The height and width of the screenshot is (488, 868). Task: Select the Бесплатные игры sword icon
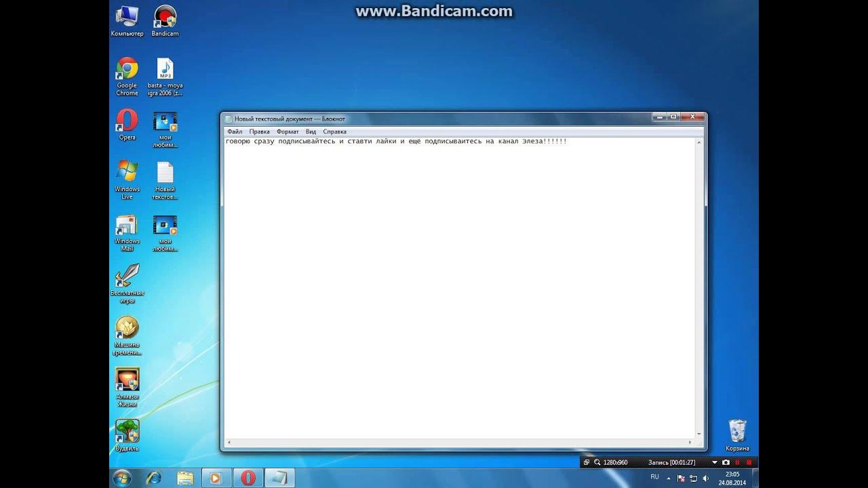pos(127,283)
